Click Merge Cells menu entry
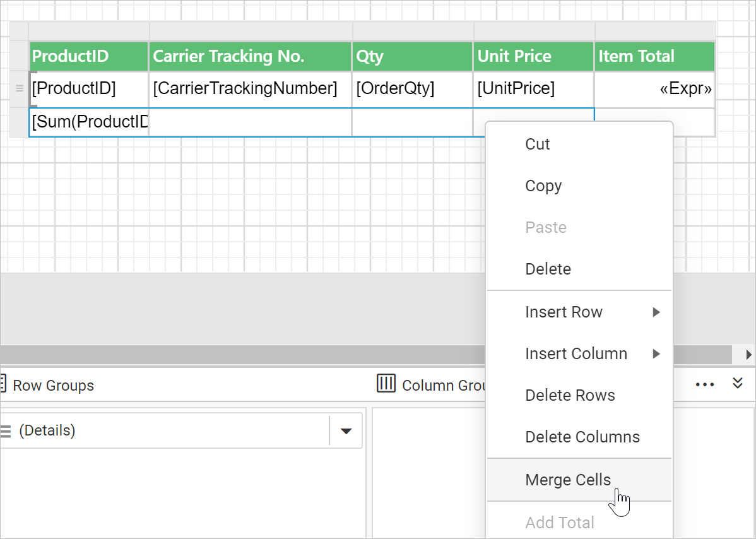This screenshot has height=539, width=756. coord(579,480)
